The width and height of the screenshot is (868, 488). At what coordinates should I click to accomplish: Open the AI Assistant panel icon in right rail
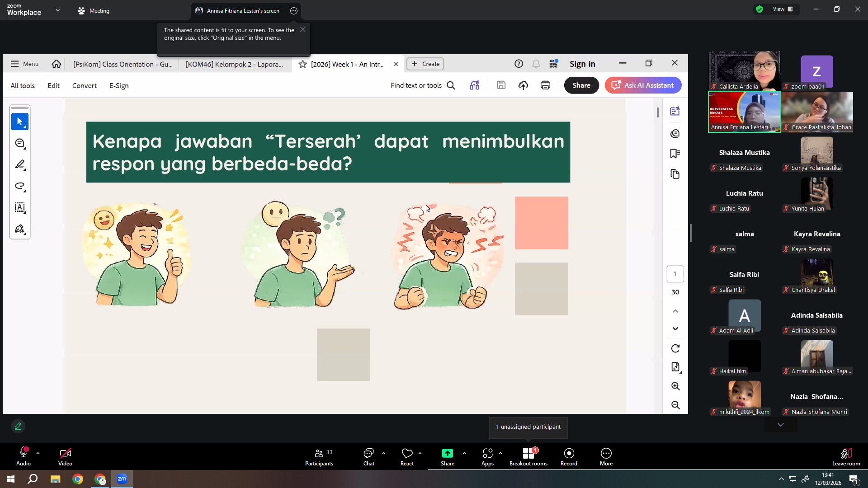coord(675,111)
